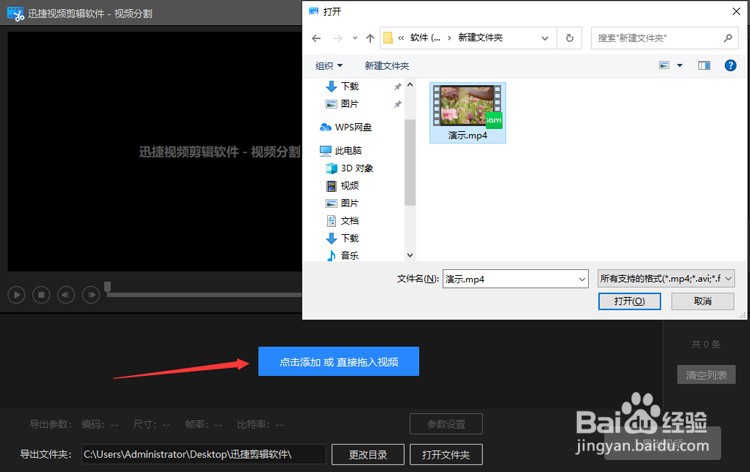This screenshot has width=750, height=472.
Task: Select the 演示.mp4 video thumbnail
Action: pyautogui.click(x=467, y=112)
